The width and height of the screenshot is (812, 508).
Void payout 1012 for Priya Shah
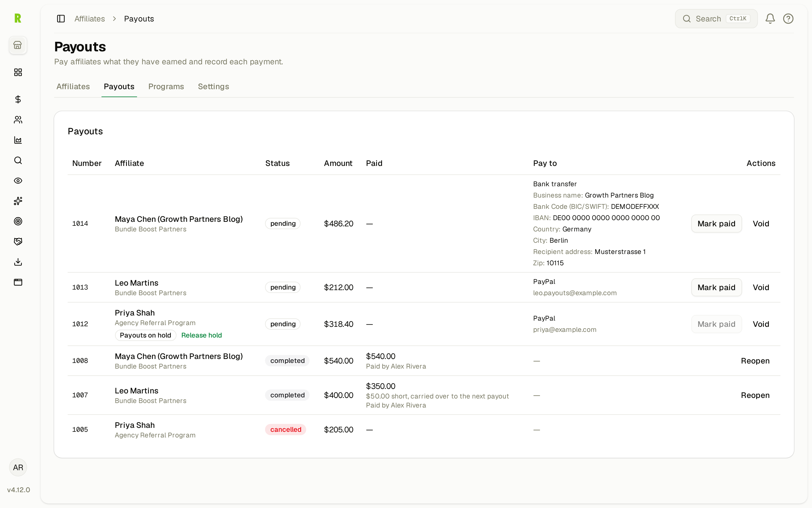click(x=761, y=324)
